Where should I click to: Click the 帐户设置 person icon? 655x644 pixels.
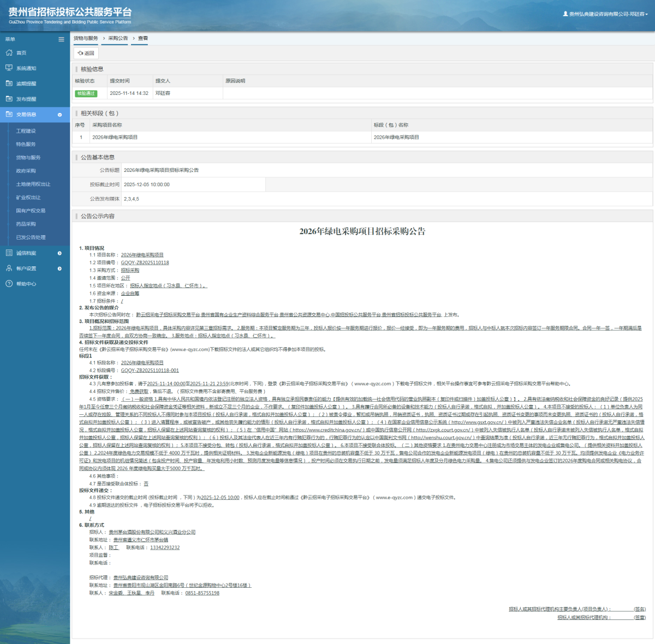click(9, 269)
